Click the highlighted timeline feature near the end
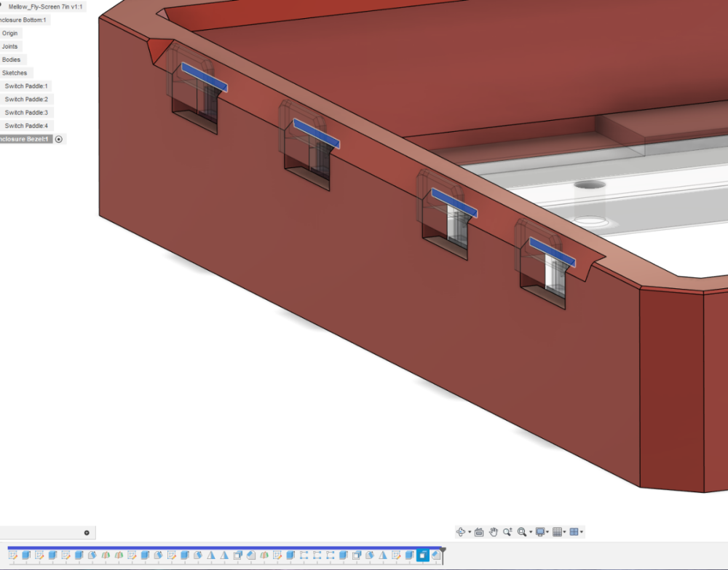The image size is (728, 570). coord(422,555)
